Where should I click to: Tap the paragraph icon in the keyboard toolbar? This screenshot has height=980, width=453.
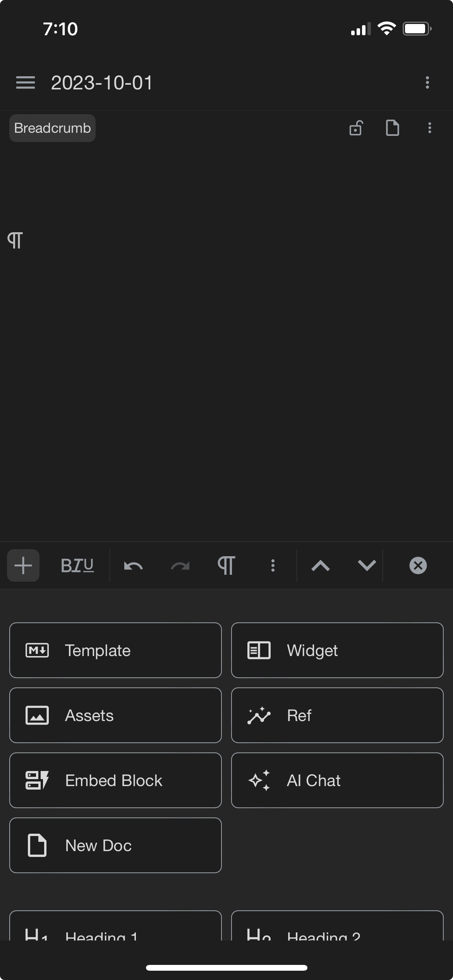tap(226, 565)
